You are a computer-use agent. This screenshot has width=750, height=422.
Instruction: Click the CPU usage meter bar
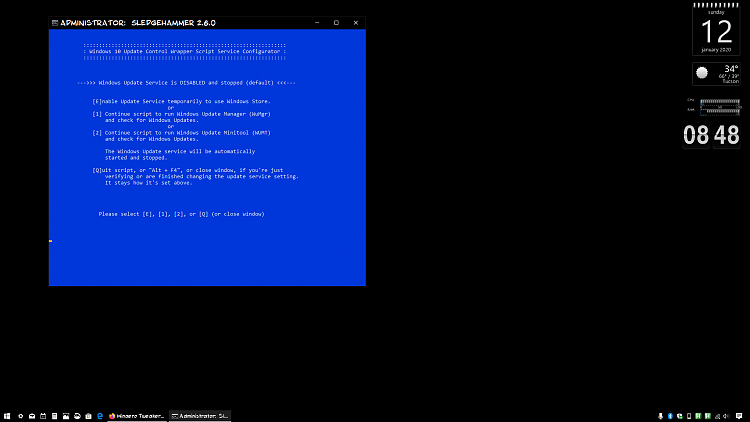[720, 101]
